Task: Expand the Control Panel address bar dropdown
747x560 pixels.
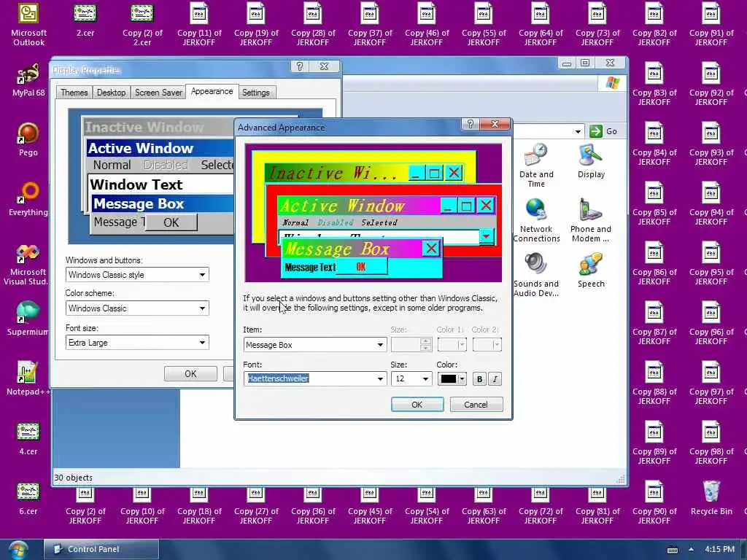Action: [x=578, y=131]
